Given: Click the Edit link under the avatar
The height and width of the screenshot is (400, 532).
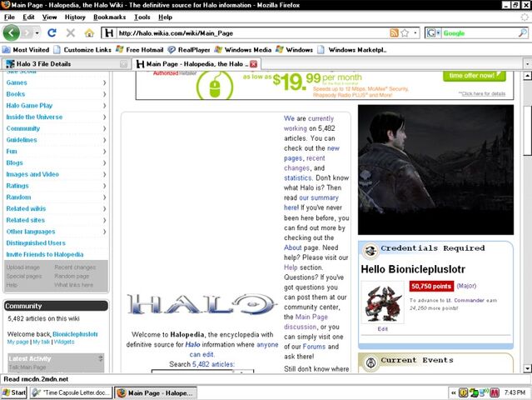Looking at the screenshot, I should point(382,329).
